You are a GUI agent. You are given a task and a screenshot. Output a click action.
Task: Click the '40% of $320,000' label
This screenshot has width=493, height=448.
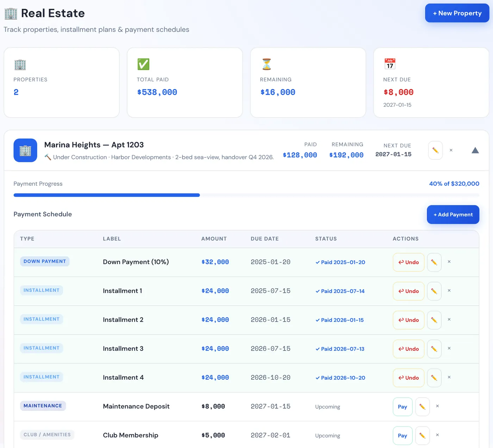[454, 184]
